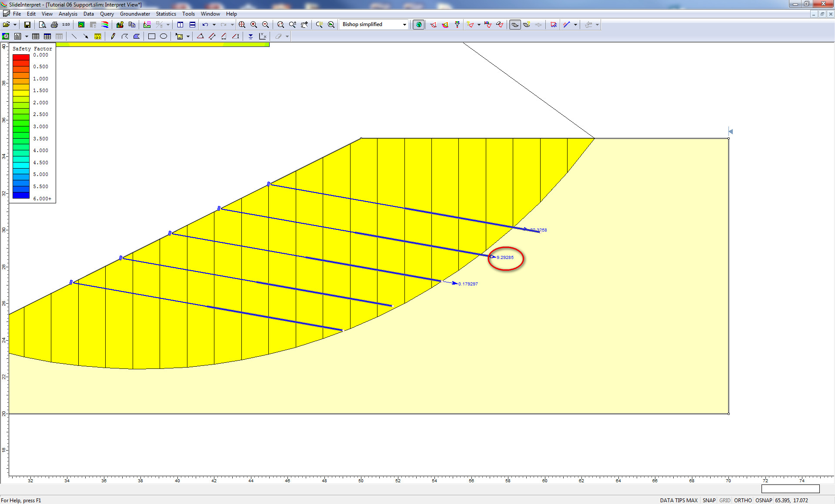This screenshot has width=835, height=504.
Task: Select the arrow drawing tool
Action: coord(86,36)
